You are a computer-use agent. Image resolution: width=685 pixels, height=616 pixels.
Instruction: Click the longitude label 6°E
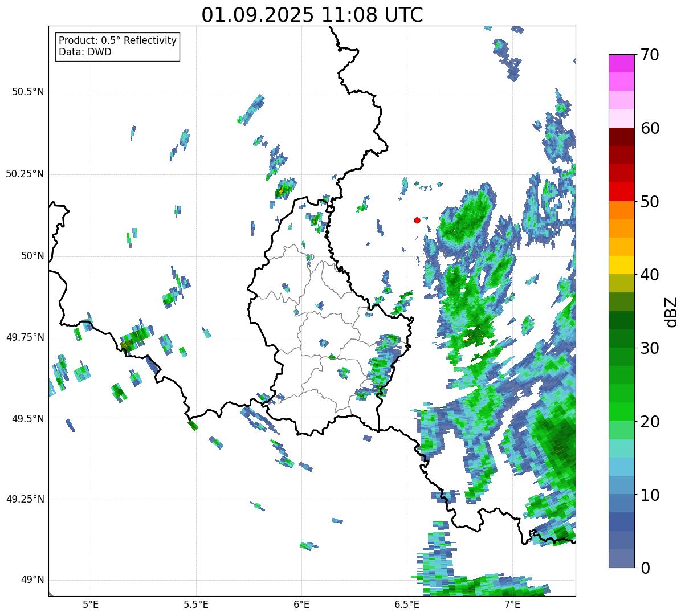[301, 604]
